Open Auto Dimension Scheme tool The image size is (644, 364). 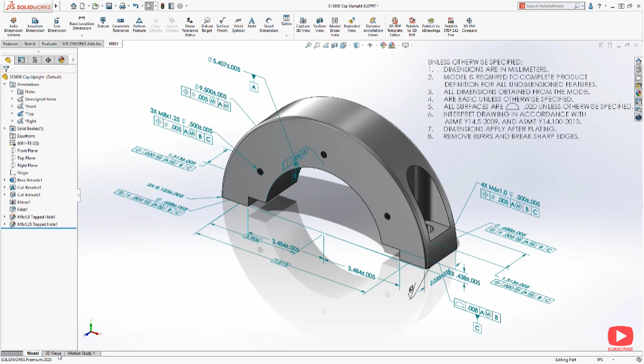[x=13, y=27]
